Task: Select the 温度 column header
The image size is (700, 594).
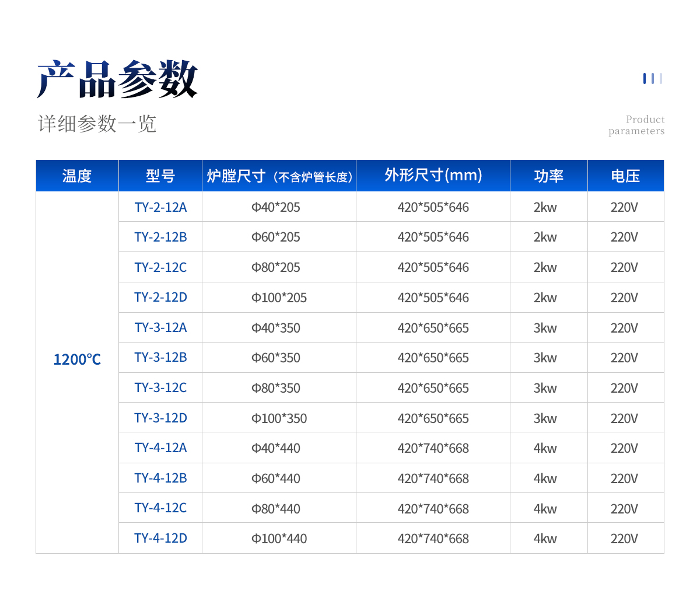Action: click(77, 176)
